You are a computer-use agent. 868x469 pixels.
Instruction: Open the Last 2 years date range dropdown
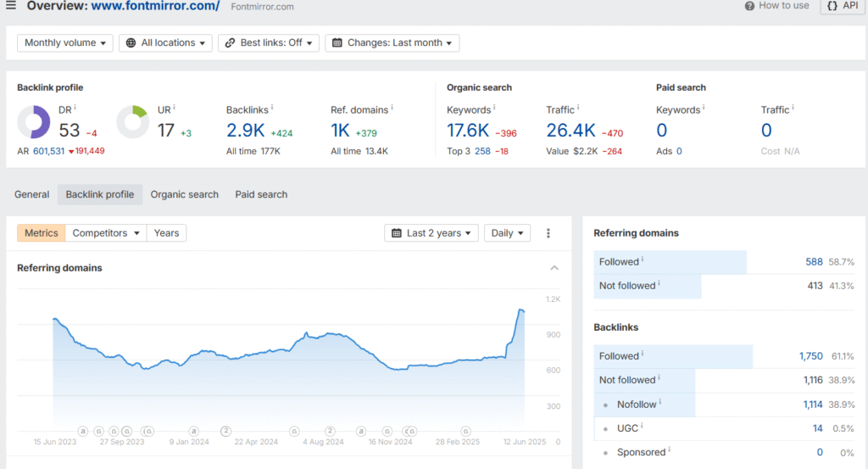[x=431, y=233]
